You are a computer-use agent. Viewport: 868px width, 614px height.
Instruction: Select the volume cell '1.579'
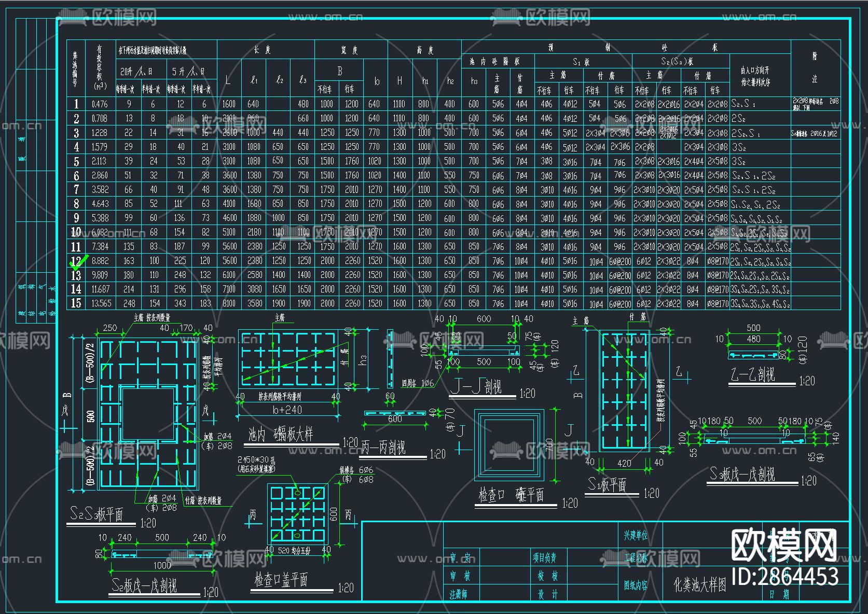[100, 147]
